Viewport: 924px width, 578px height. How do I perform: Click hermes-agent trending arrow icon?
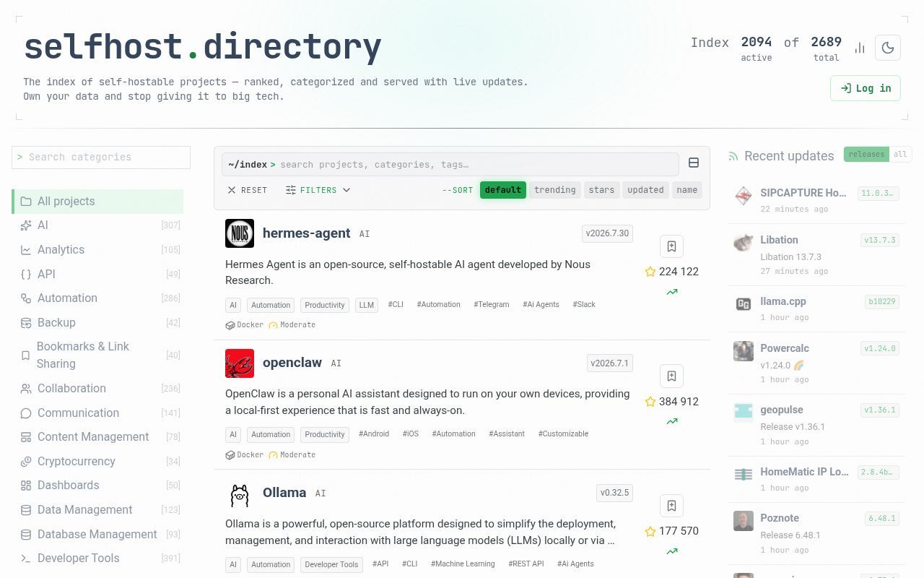click(672, 292)
